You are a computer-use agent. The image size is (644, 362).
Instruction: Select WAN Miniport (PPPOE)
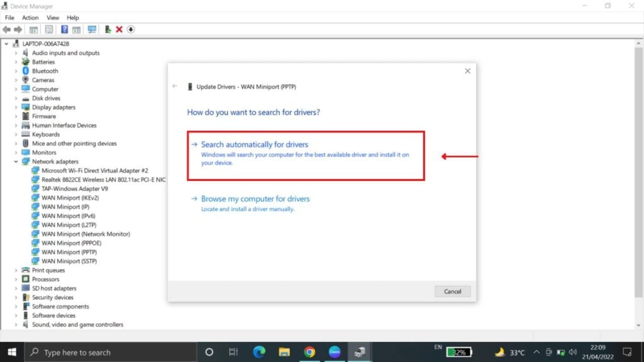72,243
